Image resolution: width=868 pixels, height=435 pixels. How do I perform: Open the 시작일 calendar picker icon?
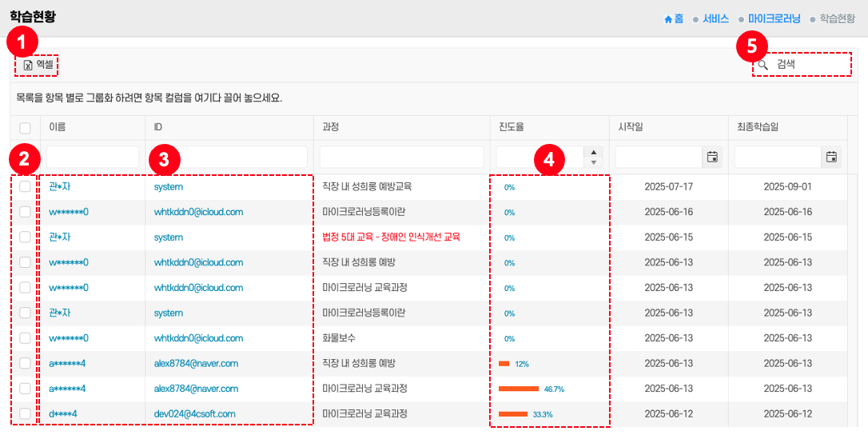pos(711,157)
